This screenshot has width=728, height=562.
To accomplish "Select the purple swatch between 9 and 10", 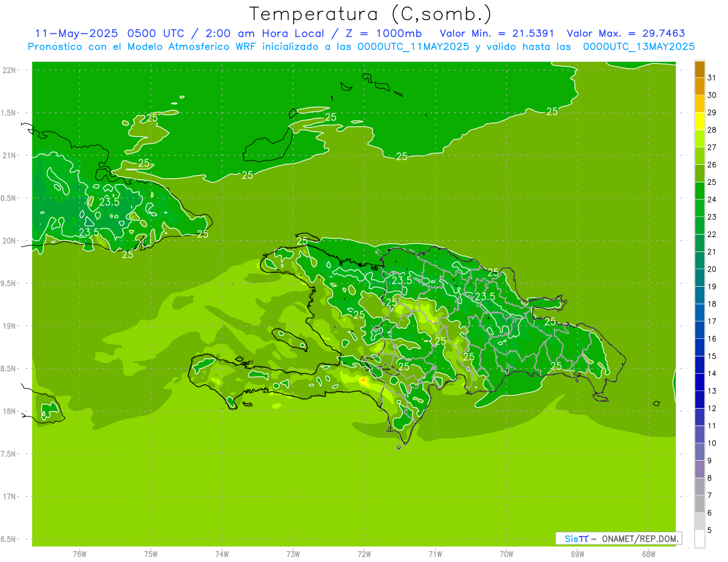I will point(699,452).
